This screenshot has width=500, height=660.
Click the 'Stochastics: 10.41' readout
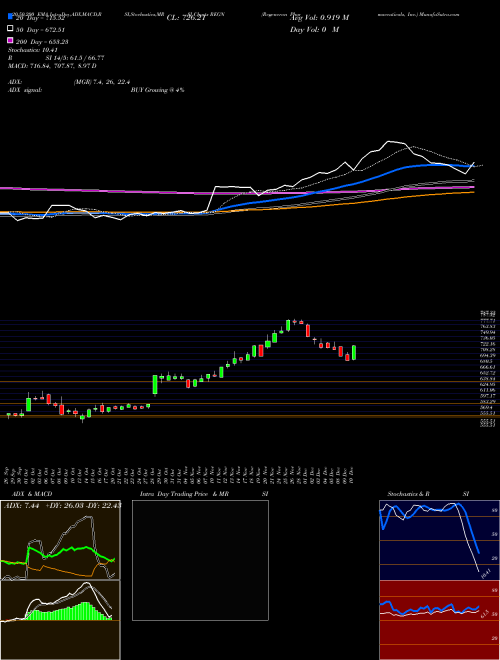[x=32, y=50]
